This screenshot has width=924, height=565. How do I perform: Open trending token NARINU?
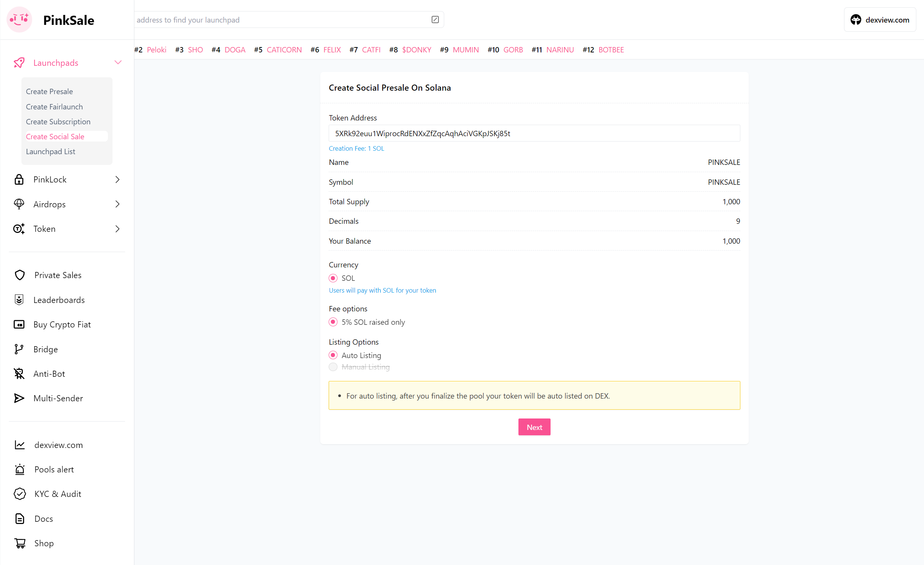coord(560,50)
